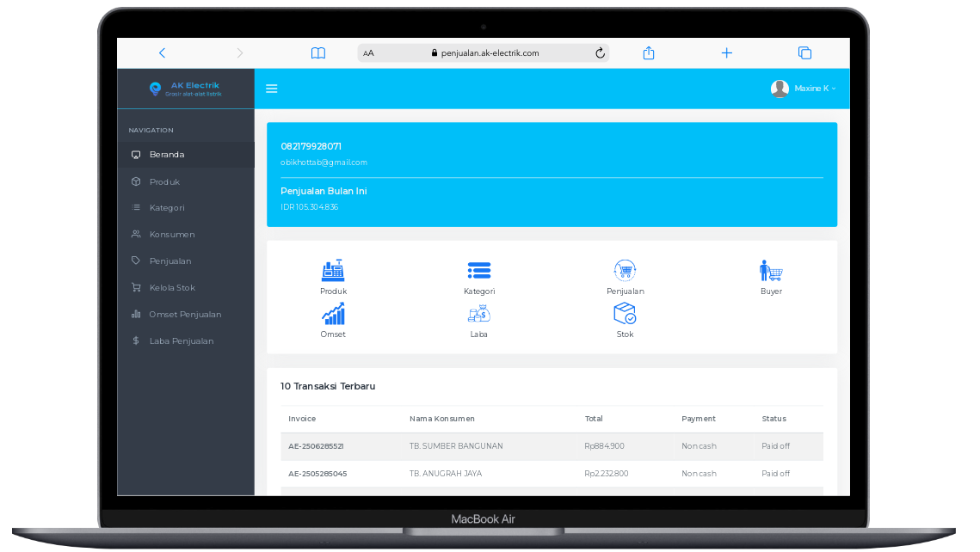Open Kelola Stok in the navigation sidebar
The image size is (980, 552).
[186, 288]
